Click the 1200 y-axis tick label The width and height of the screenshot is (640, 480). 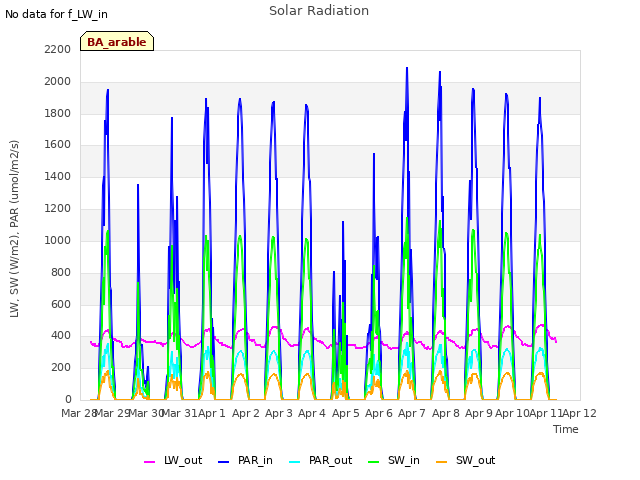(x=58, y=209)
